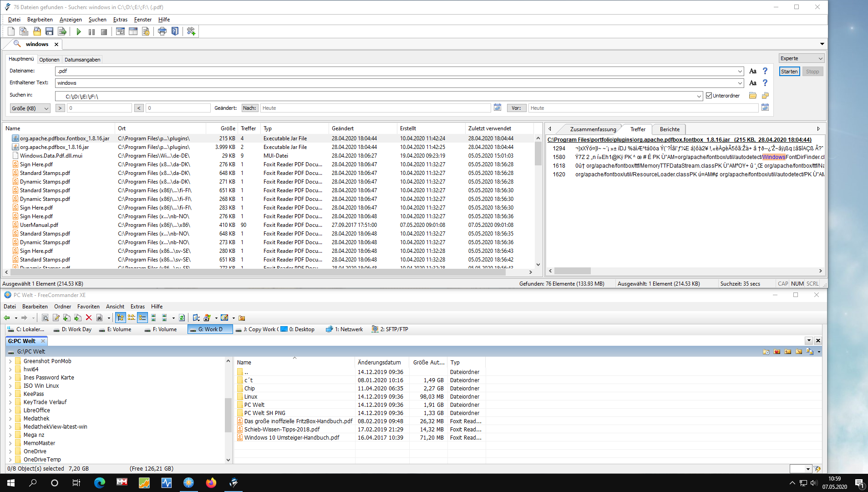868x492 pixels.
Task: Click the Starten button
Action: (x=789, y=72)
